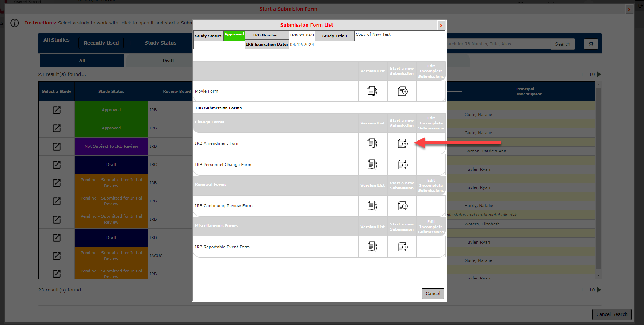
Task: Open the settings gear next to Search
Action: pyautogui.click(x=591, y=44)
